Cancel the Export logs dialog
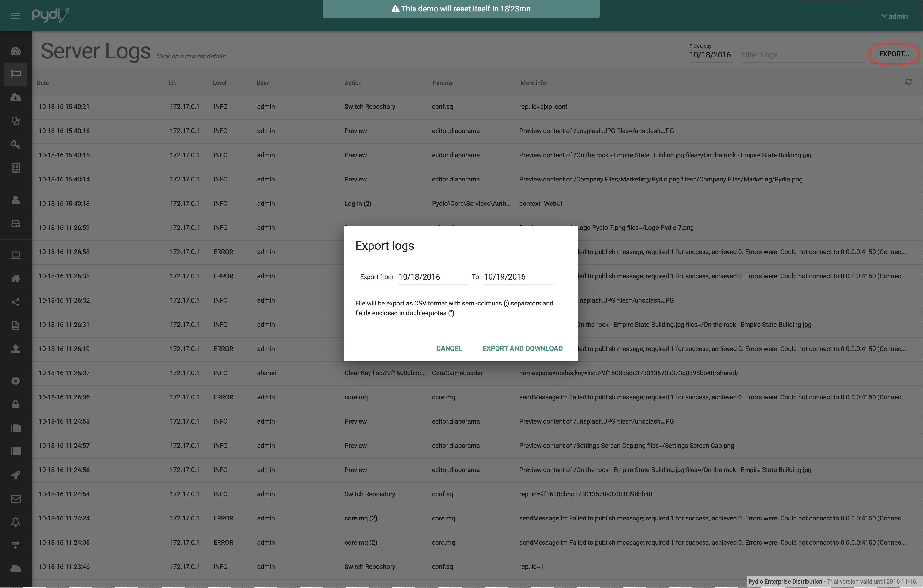 pos(449,348)
